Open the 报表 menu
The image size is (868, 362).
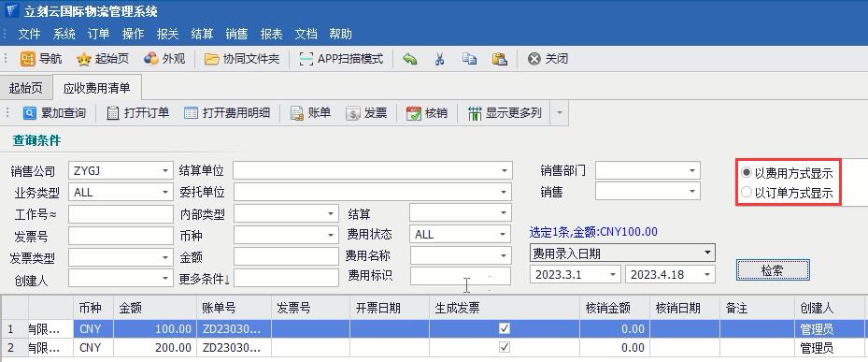point(271,35)
